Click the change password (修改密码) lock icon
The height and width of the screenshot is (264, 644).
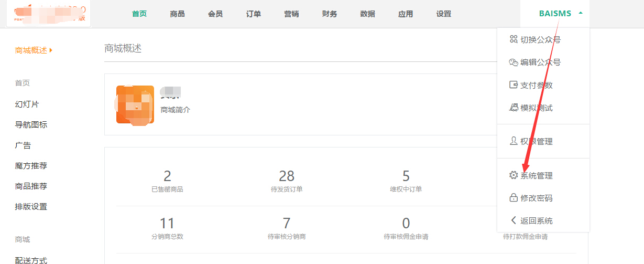point(514,198)
